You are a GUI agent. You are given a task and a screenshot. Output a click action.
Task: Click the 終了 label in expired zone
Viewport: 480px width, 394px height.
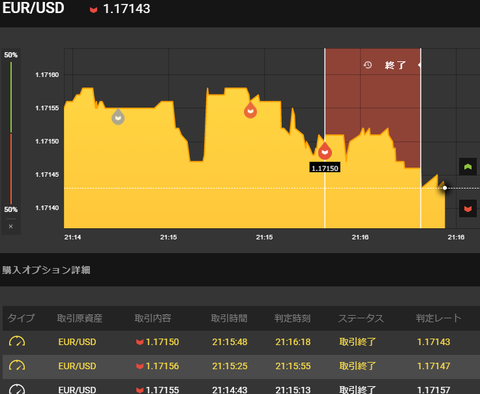[x=395, y=65]
